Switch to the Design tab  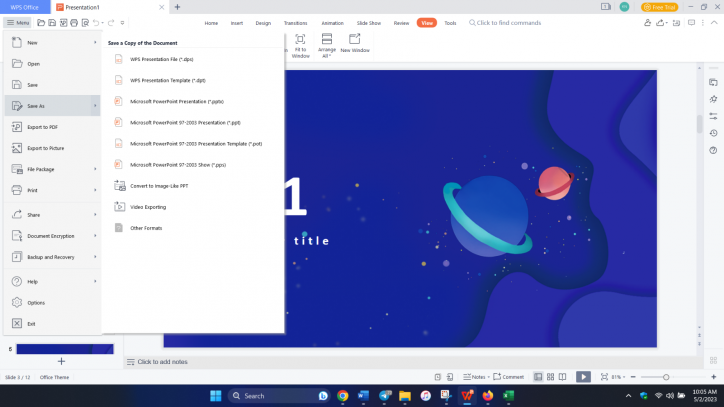pyautogui.click(x=263, y=23)
